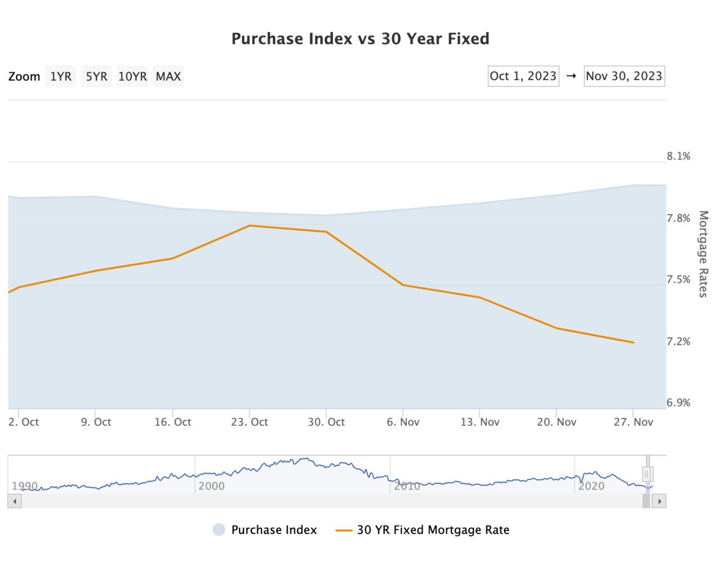Click the mortgage rate point at 16. Oct
Image resolution: width=728 pixels, height=565 pixels.
[x=172, y=259]
